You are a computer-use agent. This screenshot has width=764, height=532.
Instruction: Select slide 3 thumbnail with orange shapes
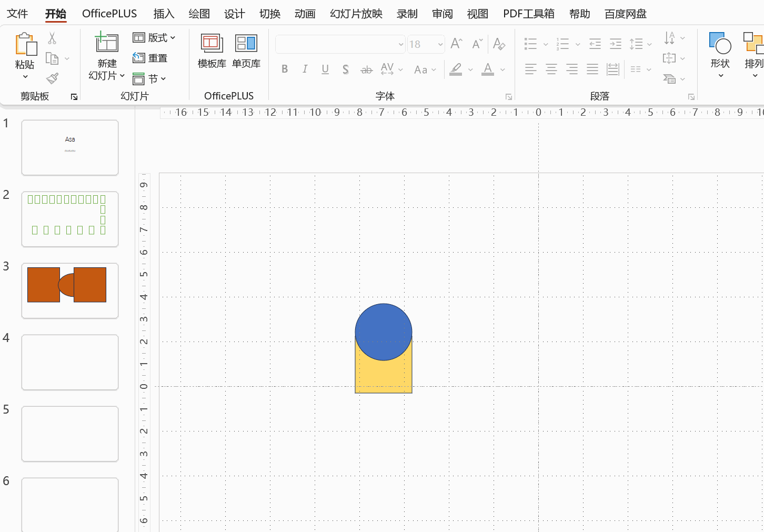[x=70, y=290]
